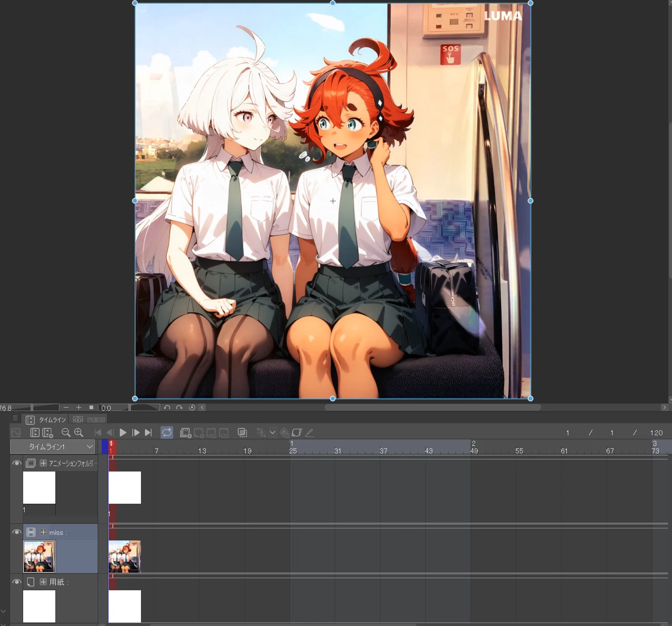Play the animation
The height and width of the screenshot is (626, 672).
(123, 433)
